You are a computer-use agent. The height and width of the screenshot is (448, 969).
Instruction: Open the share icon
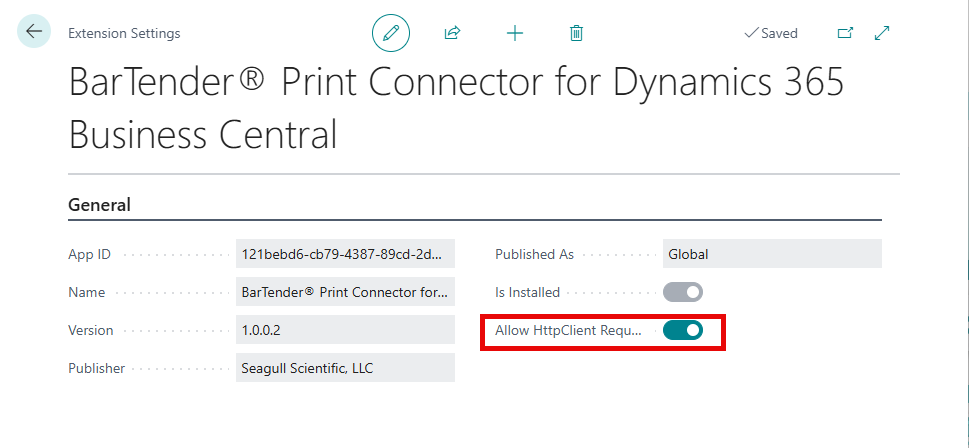452,33
